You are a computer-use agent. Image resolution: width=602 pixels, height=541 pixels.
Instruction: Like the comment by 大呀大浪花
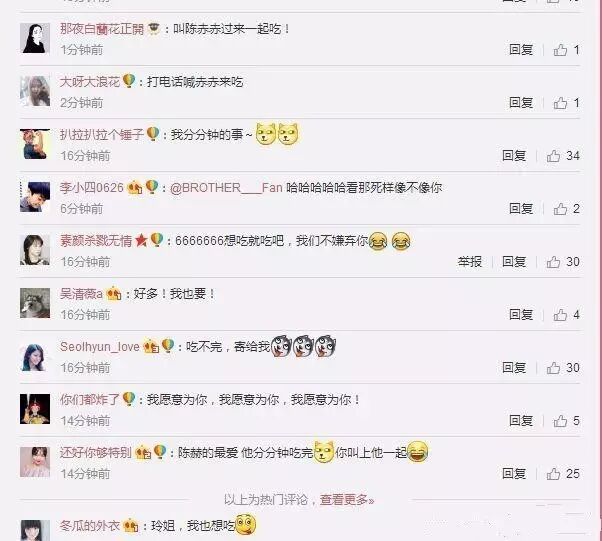click(560, 103)
